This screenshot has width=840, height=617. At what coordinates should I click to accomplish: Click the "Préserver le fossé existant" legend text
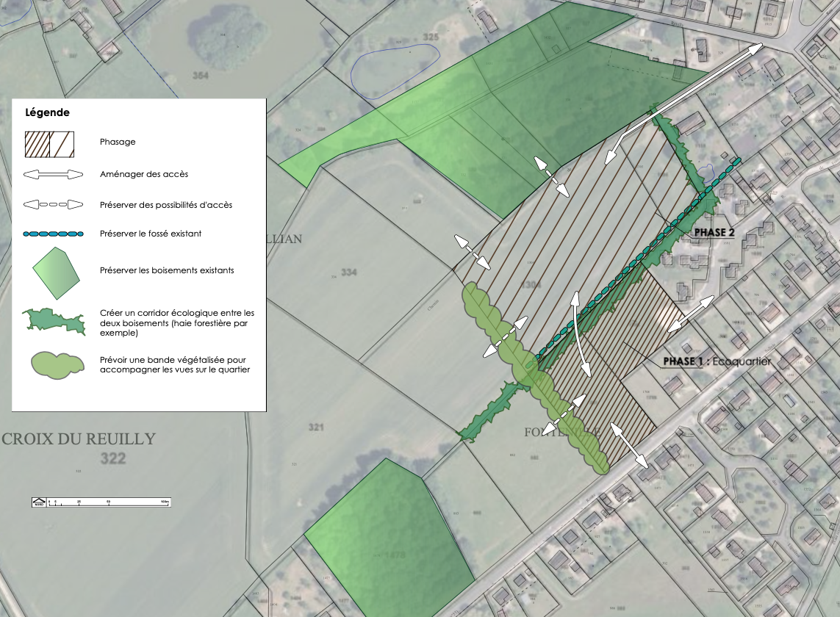pyautogui.click(x=151, y=234)
